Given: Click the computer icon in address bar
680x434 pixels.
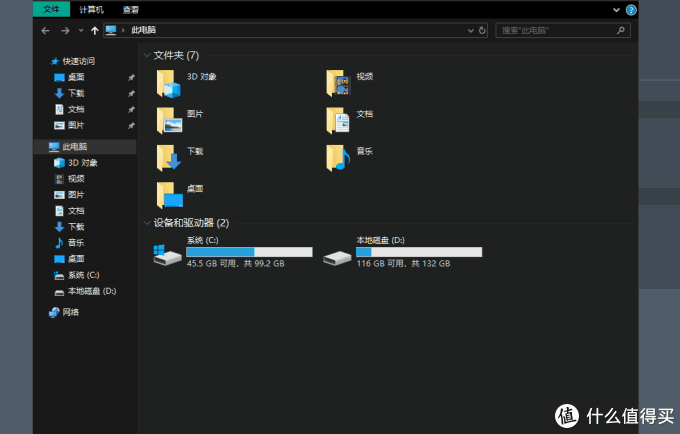Looking at the screenshot, I should click(111, 30).
